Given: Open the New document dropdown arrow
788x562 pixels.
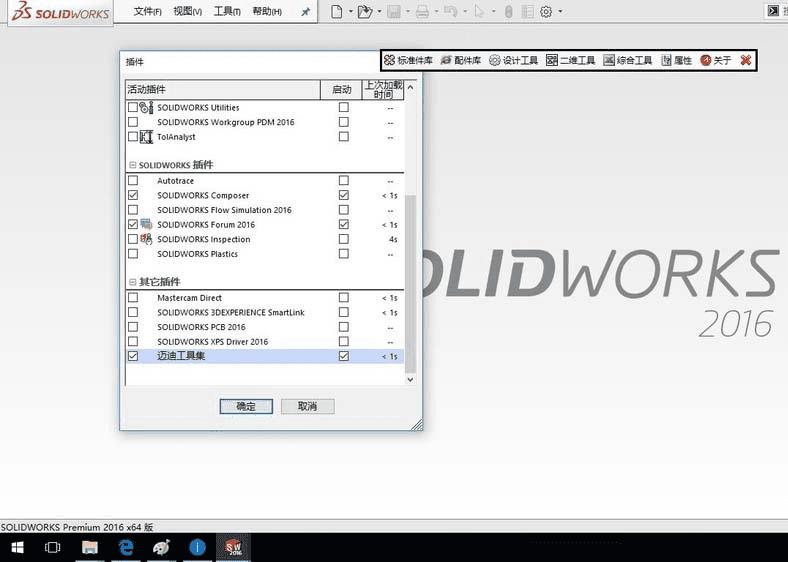Looking at the screenshot, I should tap(350, 12).
